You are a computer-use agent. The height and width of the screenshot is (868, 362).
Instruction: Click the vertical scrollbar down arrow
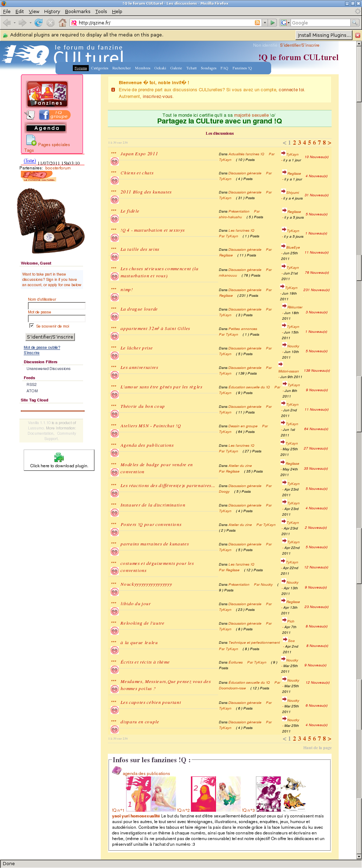click(x=359, y=856)
